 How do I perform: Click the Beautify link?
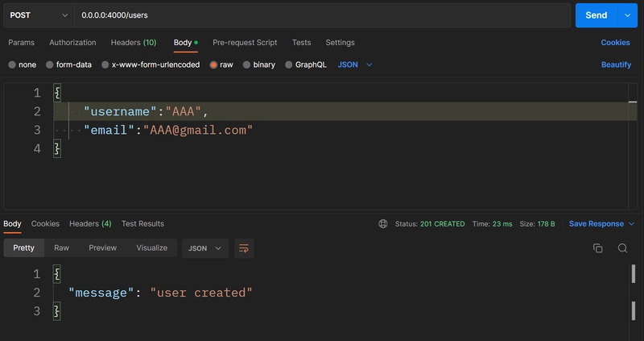click(616, 64)
